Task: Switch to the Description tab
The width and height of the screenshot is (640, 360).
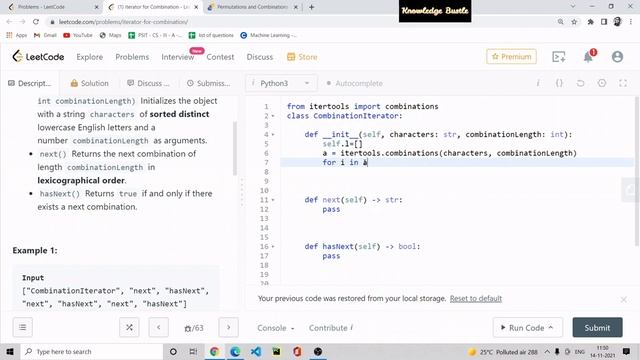Action: (30, 83)
